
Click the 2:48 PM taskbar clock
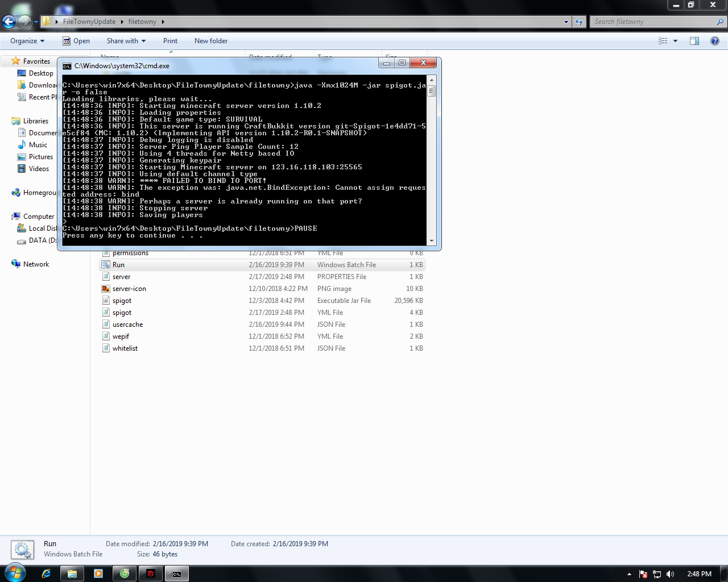tap(699, 574)
